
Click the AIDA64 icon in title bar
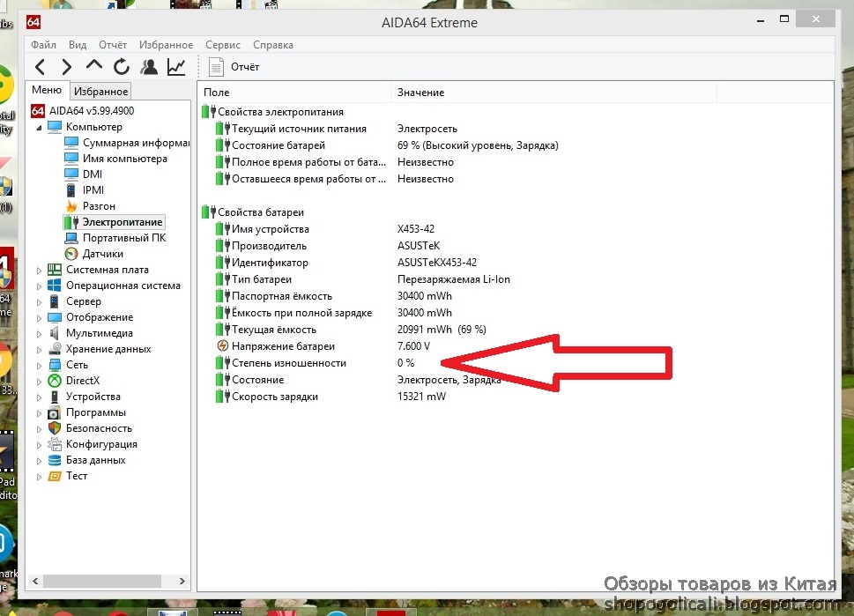(33, 22)
